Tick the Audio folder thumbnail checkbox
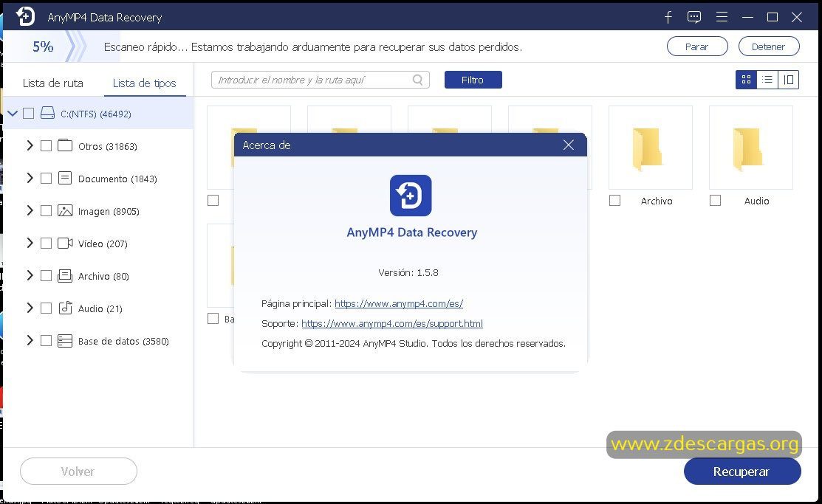Image resolution: width=822 pixels, height=504 pixels. click(715, 201)
